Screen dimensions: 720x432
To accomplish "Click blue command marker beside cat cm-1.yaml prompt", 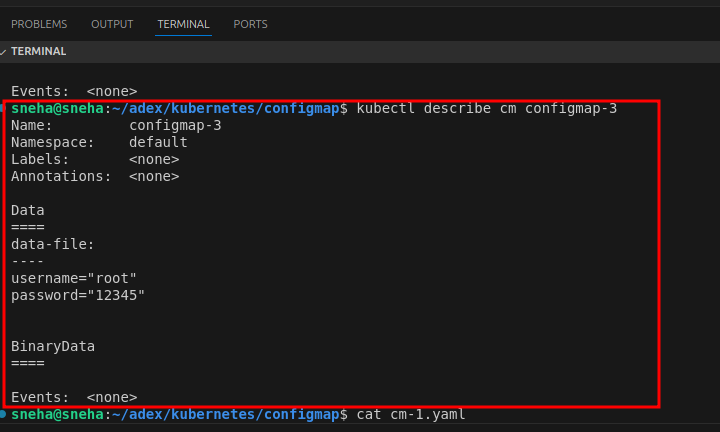I will click(x=4, y=413).
